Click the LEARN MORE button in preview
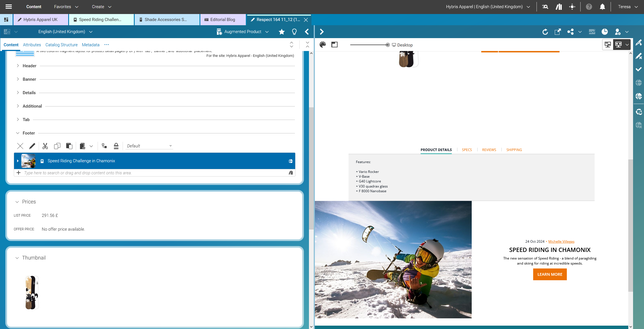 point(550,274)
